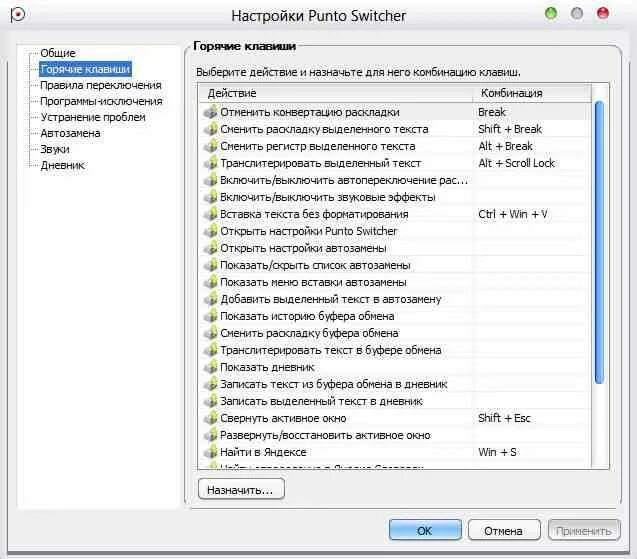This screenshot has height=559, width=637.
Task: Select row 'Показать историю буфера обмена'
Action: click(393, 316)
